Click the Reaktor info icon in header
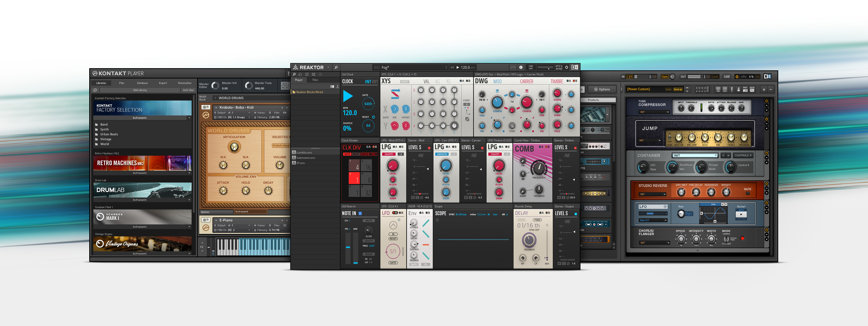 coord(521,67)
